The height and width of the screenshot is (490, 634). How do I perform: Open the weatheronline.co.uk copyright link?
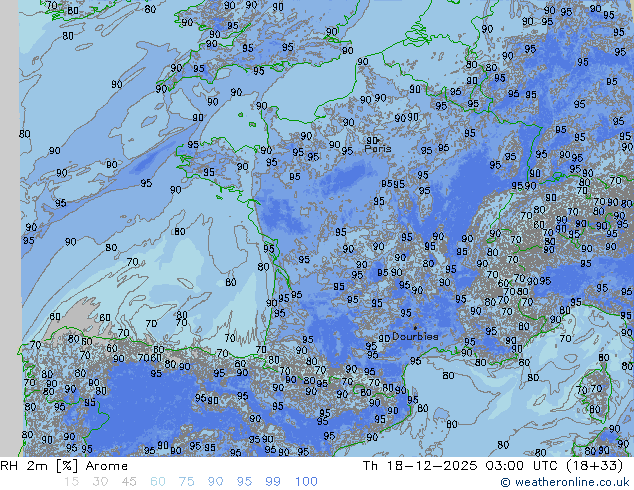point(565,482)
